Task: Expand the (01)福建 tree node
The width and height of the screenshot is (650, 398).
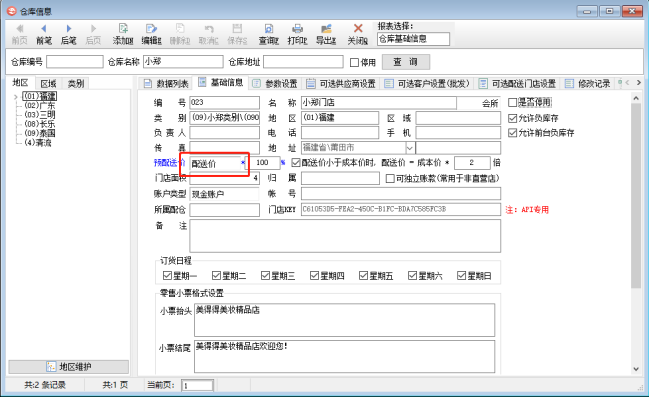Action: pos(16,97)
